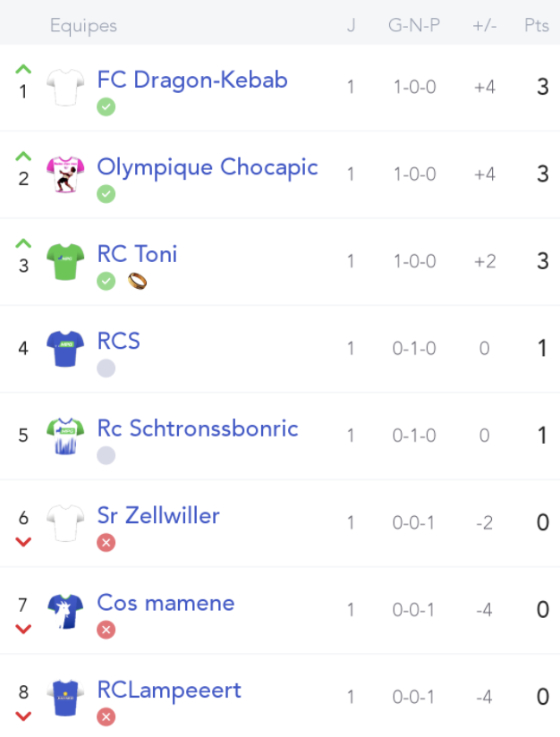The height and width of the screenshot is (737, 560).
Task: Click Rc Schtronssbonric striped jersey icon
Action: point(65,436)
